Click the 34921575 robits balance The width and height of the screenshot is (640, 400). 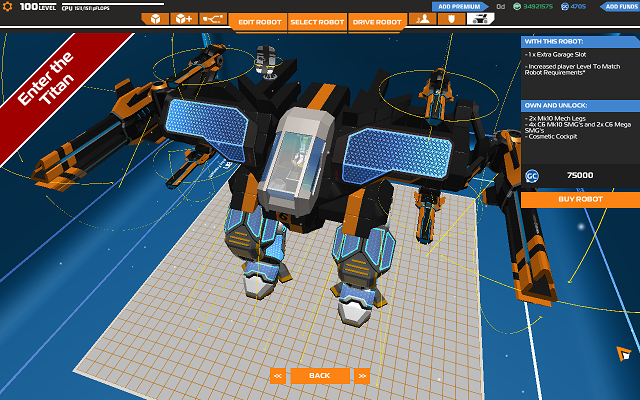click(x=538, y=7)
